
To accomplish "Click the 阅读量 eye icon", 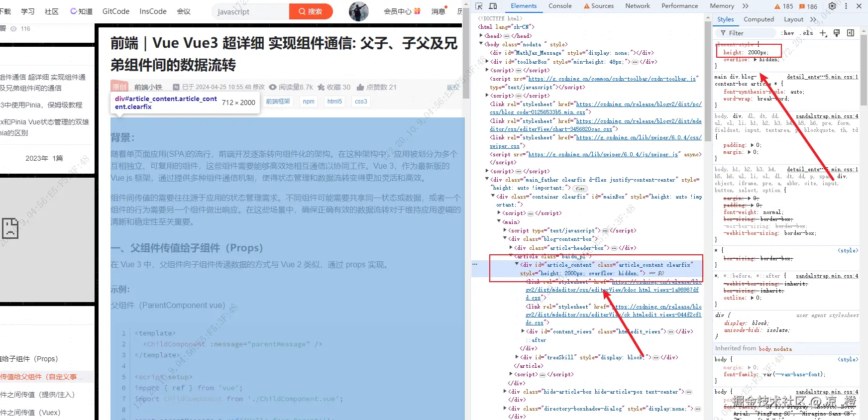I will (273, 87).
